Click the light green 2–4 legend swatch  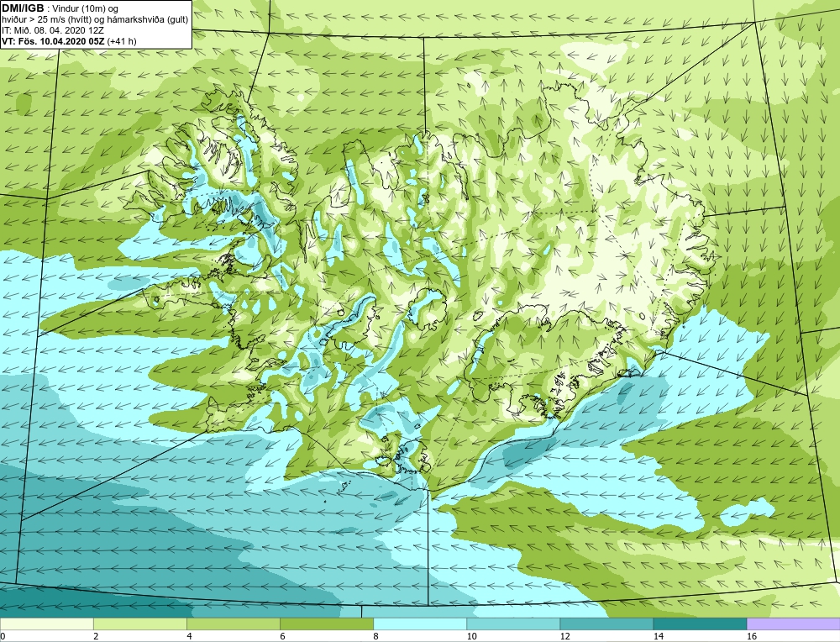point(139,624)
